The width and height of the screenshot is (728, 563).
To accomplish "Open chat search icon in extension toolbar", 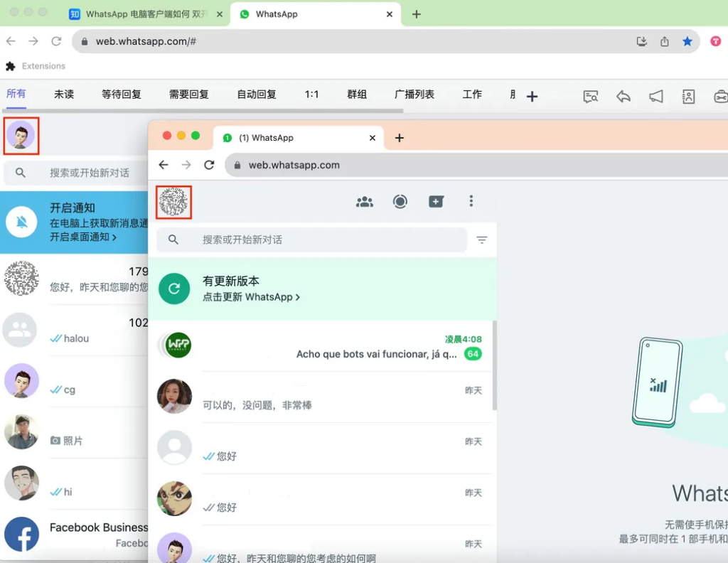I will (x=591, y=97).
